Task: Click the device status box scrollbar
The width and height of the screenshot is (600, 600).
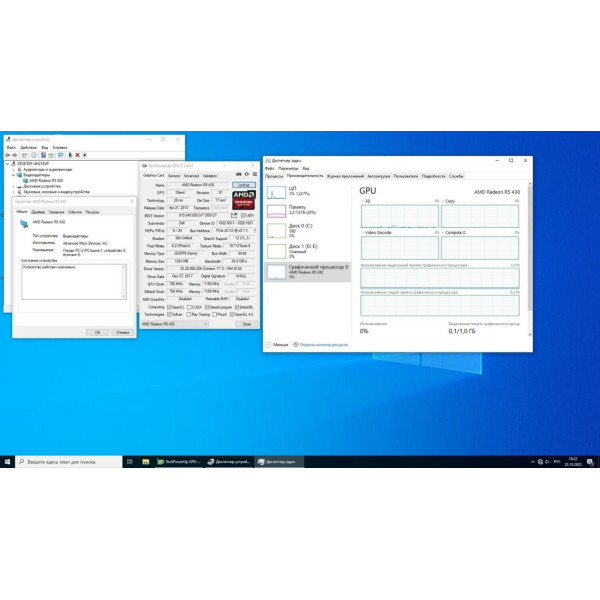Action: point(124,282)
